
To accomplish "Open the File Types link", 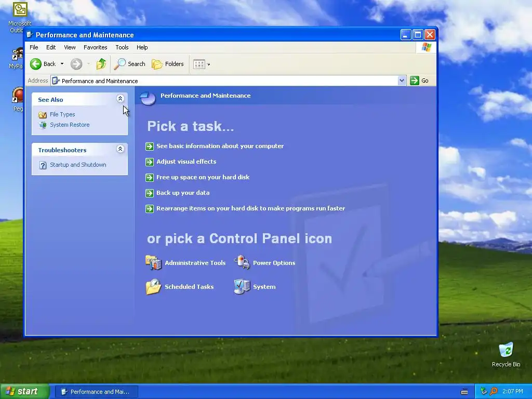I will click(x=62, y=115).
